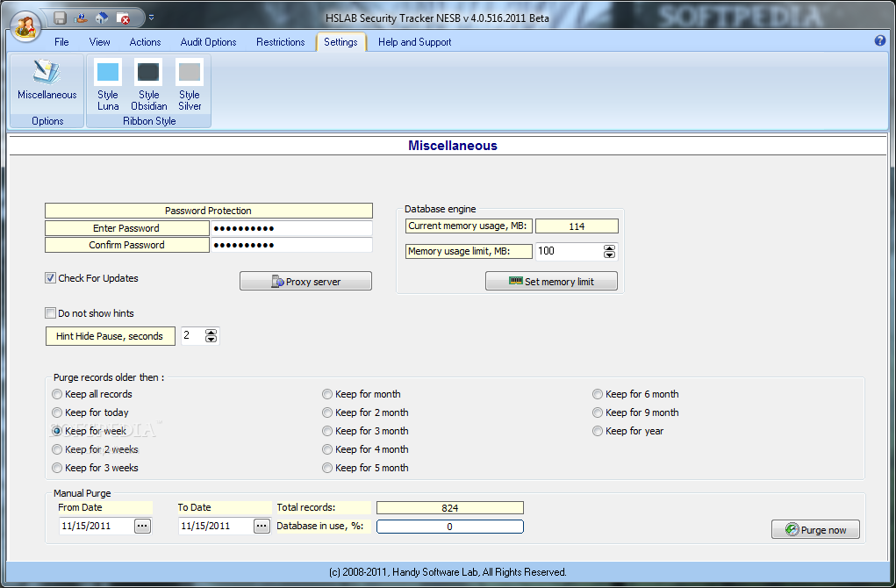896x588 pixels.
Task: Click the Database in use percent bar
Action: tap(449, 527)
